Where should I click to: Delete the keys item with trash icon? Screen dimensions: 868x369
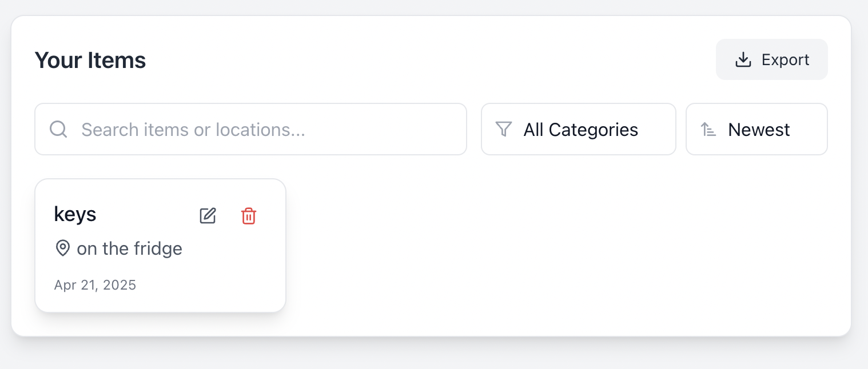249,216
